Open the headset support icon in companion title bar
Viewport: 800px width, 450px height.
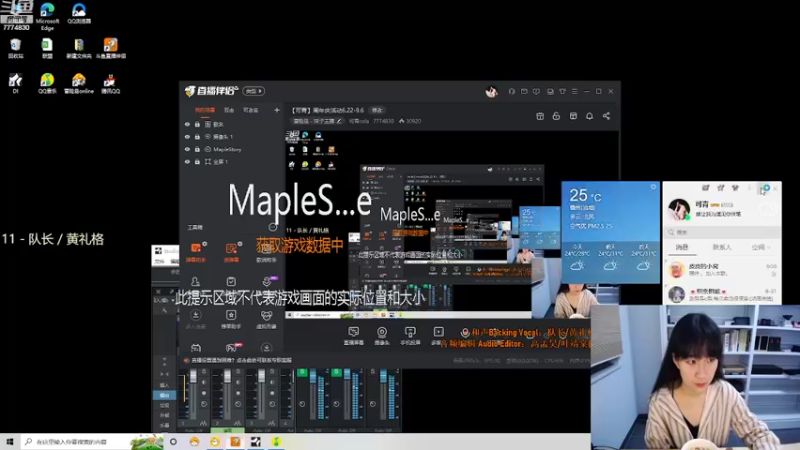tap(512, 91)
